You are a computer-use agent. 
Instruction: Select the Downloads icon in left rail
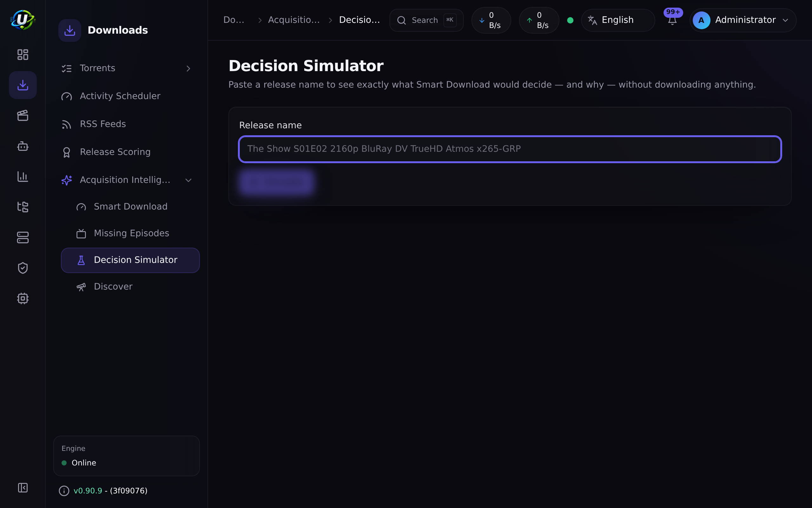pyautogui.click(x=23, y=85)
